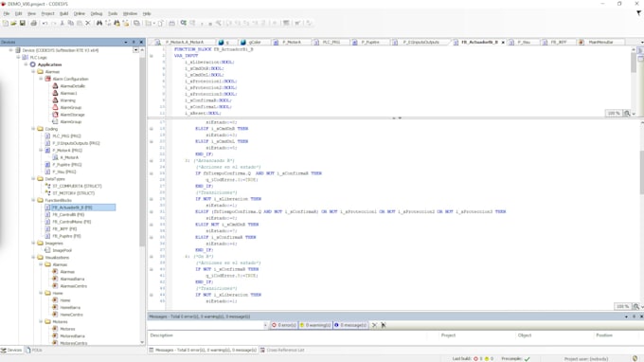This screenshot has height=362, width=644.
Task: Collapse the Motores visualization folder
Action: pos(41,322)
